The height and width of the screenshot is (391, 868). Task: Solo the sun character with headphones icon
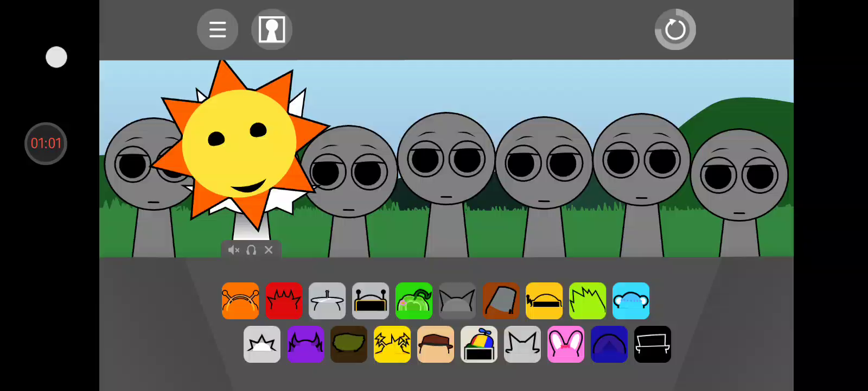(x=251, y=250)
